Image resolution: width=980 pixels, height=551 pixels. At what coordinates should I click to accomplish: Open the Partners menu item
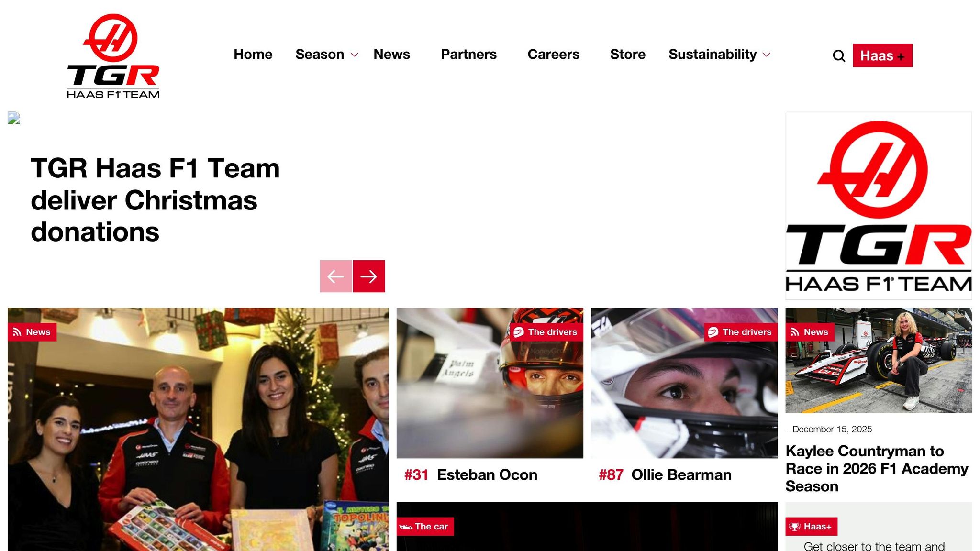[x=468, y=55]
